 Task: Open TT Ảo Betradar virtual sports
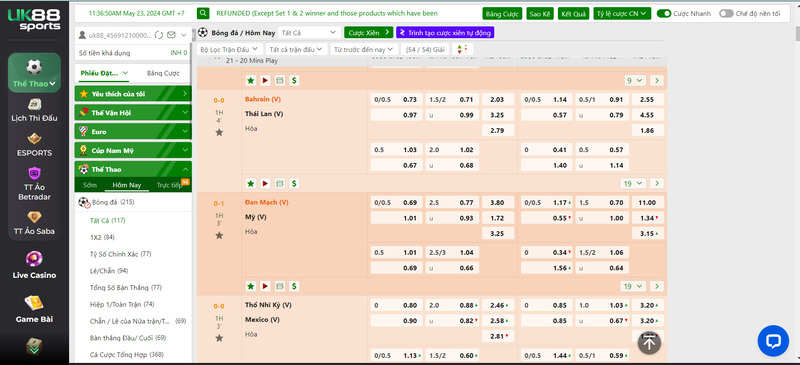point(34,184)
